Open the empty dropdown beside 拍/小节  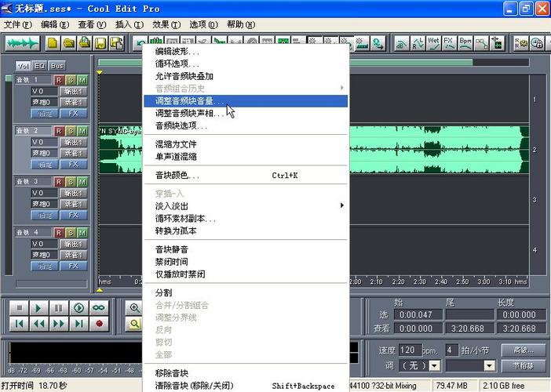(489, 365)
